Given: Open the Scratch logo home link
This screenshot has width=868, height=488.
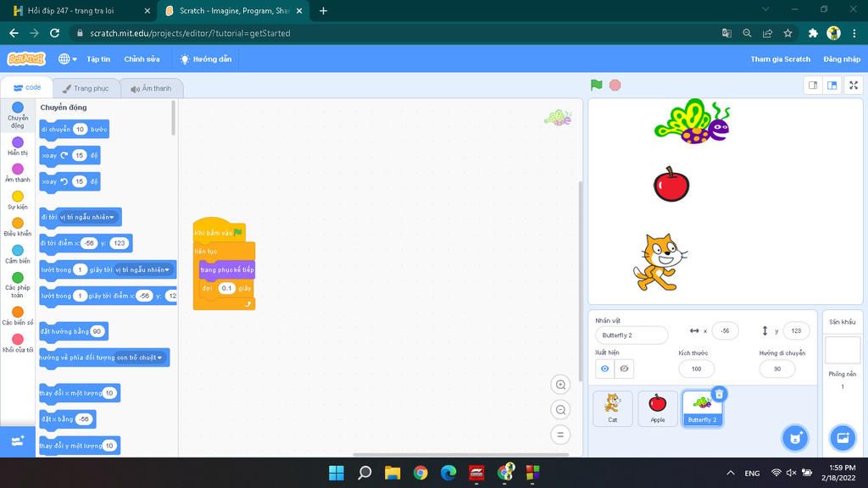Looking at the screenshot, I should tap(26, 58).
